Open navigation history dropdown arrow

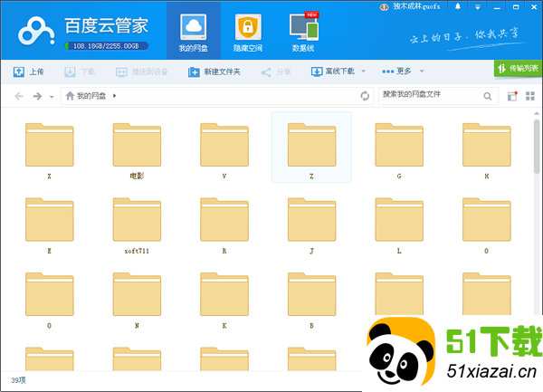(x=52, y=96)
